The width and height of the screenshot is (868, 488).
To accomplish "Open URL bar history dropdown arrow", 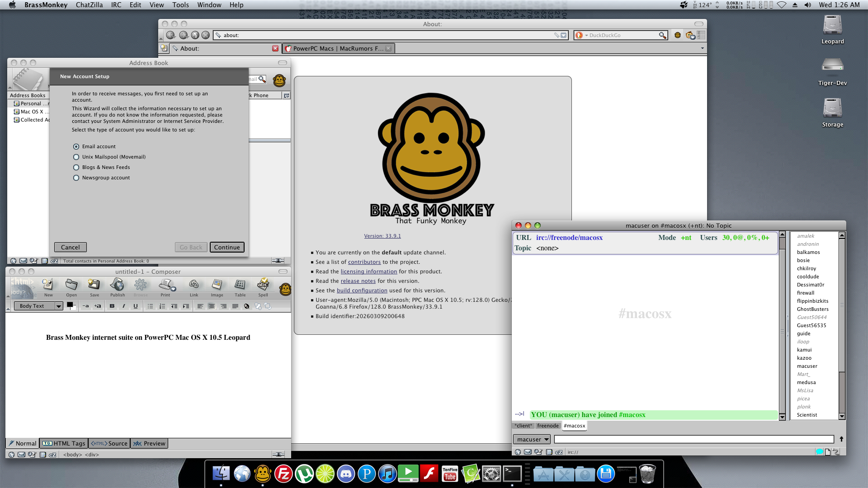I will pyautogui.click(x=564, y=35).
